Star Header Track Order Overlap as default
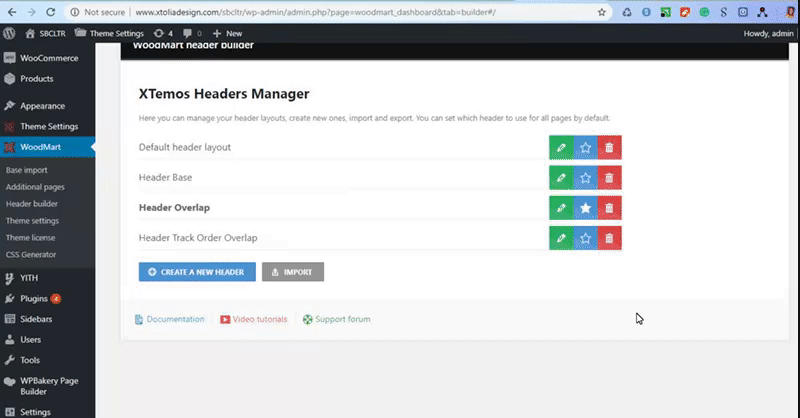 pos(585,238)
